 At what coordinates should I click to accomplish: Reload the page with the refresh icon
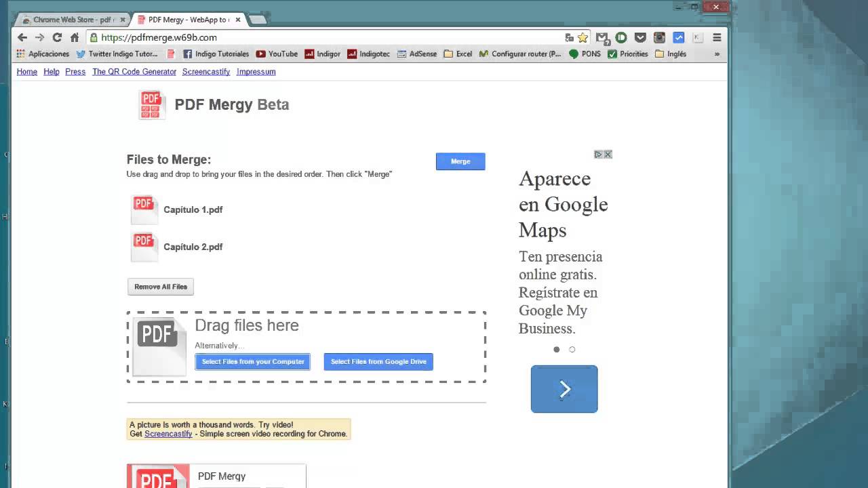pyautogui.click(x=57, y=37)
